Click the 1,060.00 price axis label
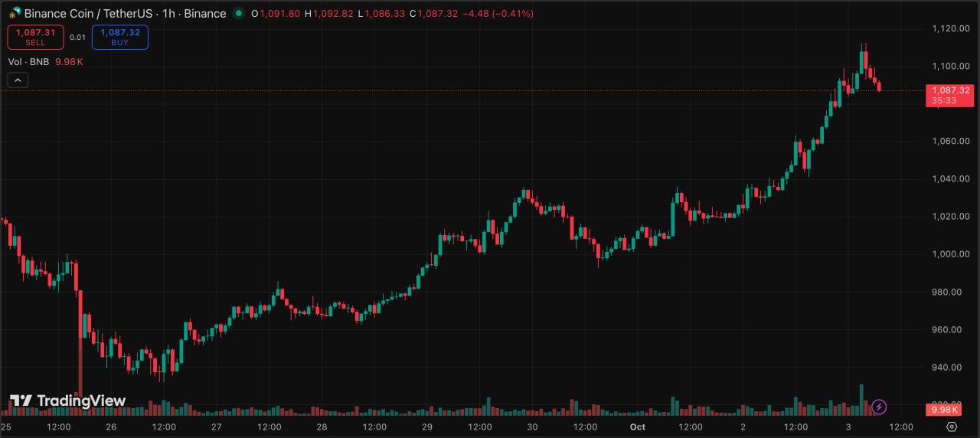 (951, 141)
